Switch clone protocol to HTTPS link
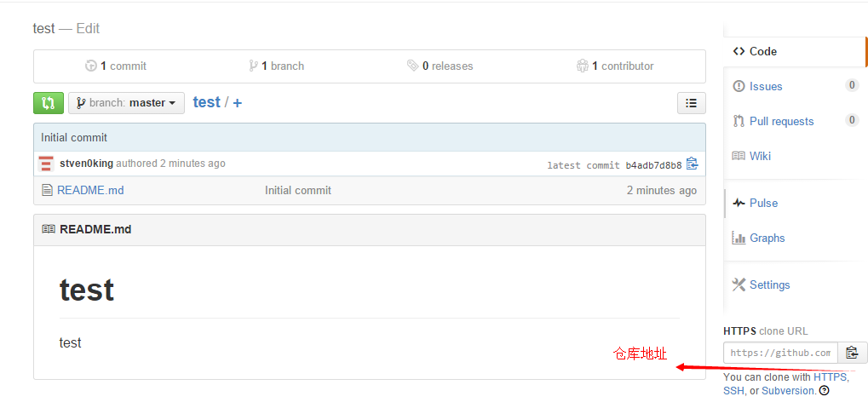 point(830,377)
